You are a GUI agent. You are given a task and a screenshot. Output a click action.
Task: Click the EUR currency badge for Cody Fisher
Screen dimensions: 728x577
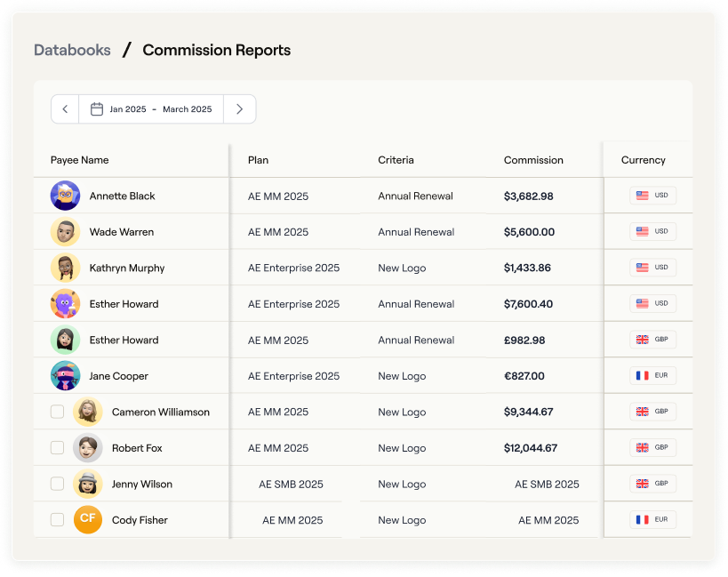click(x=652, y=519)
